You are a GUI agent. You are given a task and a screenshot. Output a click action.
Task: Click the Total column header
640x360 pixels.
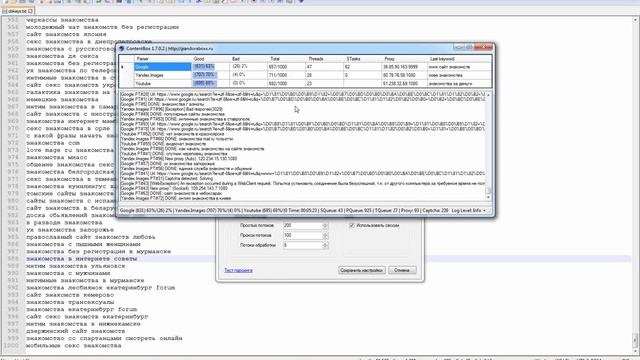[x=286, y=59]
